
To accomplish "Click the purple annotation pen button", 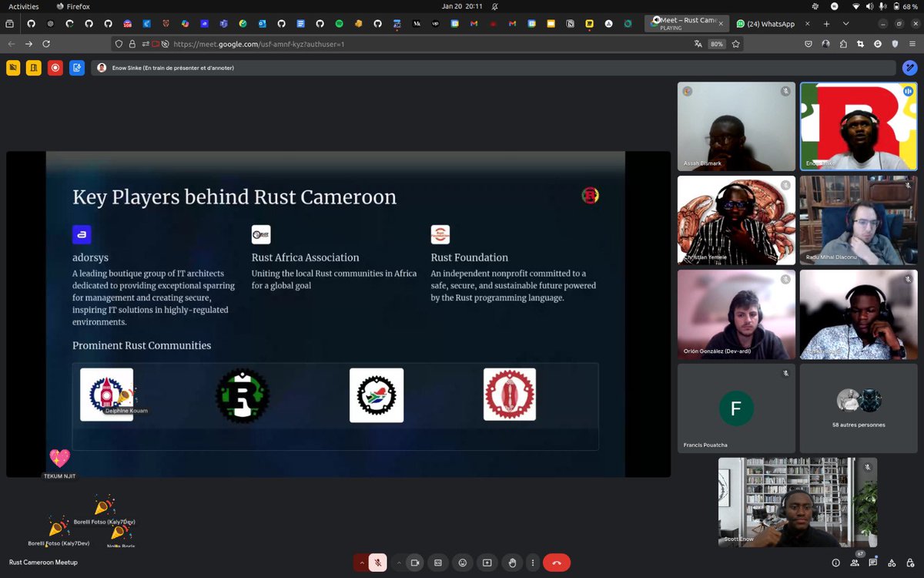I will [909, 68].
